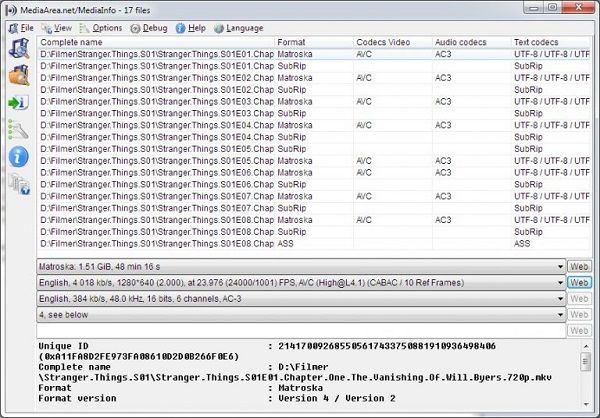Screen dimensions: 600x418
Task: Open the Help menu
Action: (x=191, y=28)
